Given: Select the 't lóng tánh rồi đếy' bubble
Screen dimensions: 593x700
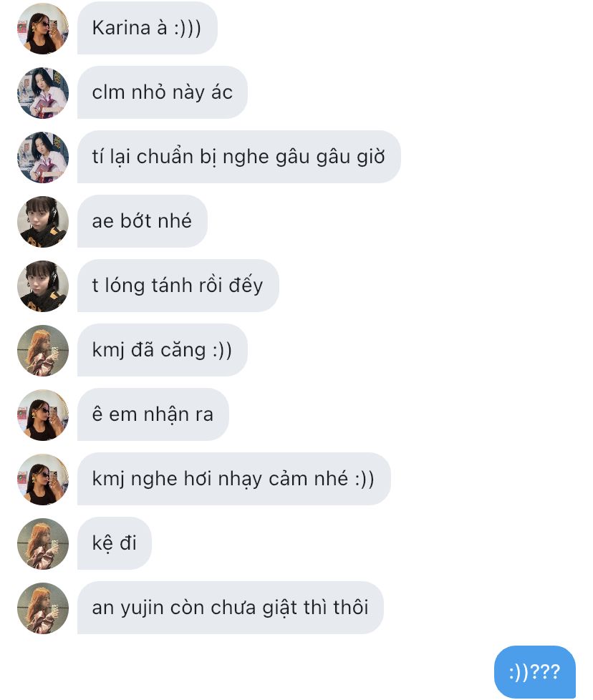Looking at the screenshot, I should point(178,286).
